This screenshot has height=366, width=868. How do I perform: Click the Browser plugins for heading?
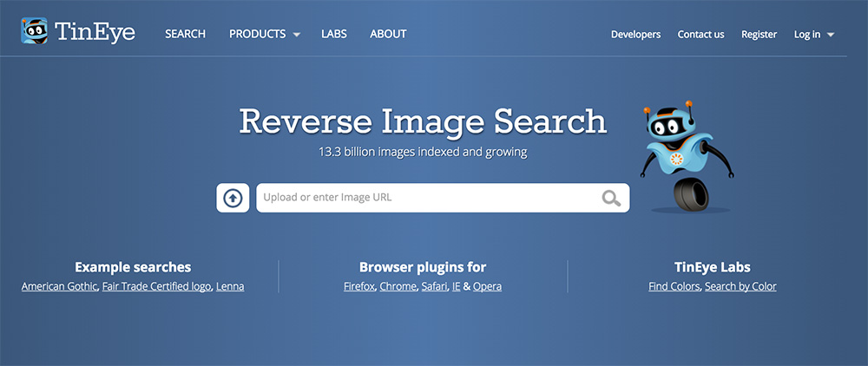coord(423,267)
